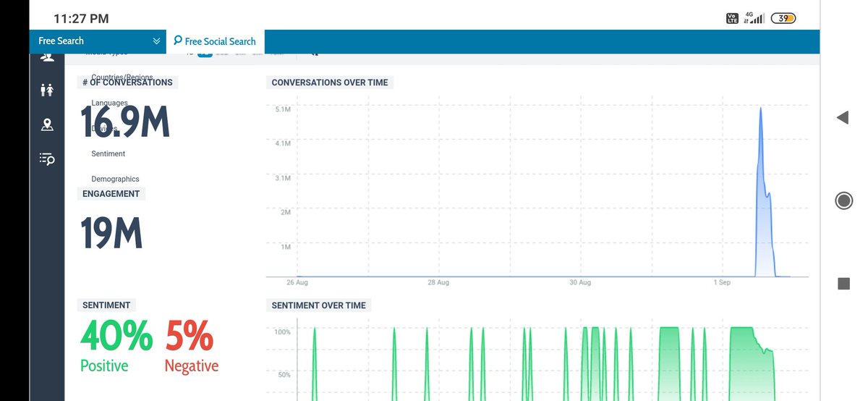This screenshot has height=401, width=868.
Task: Click the 1 Sep date axis label
Action: [x=722, y=282]
